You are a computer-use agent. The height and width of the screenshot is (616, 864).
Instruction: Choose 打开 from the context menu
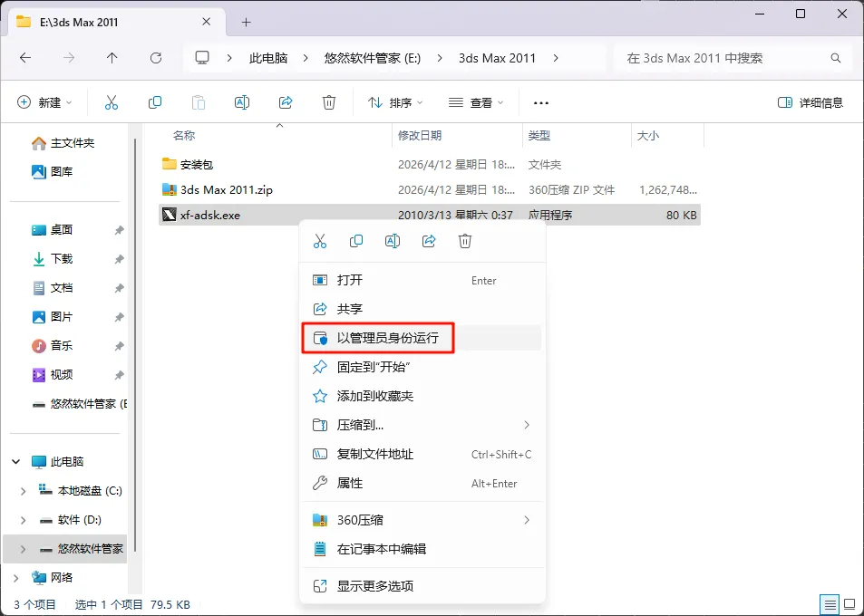422,280
